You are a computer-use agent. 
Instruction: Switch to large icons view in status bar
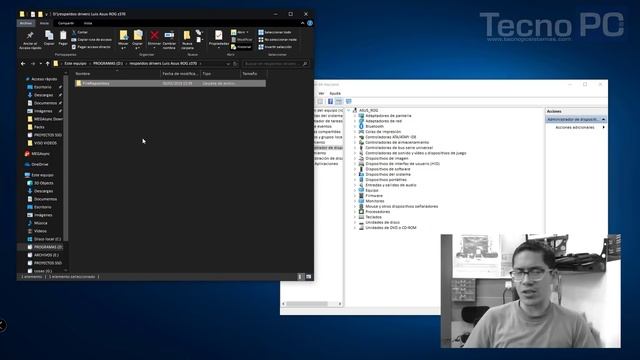click(309, 277)
